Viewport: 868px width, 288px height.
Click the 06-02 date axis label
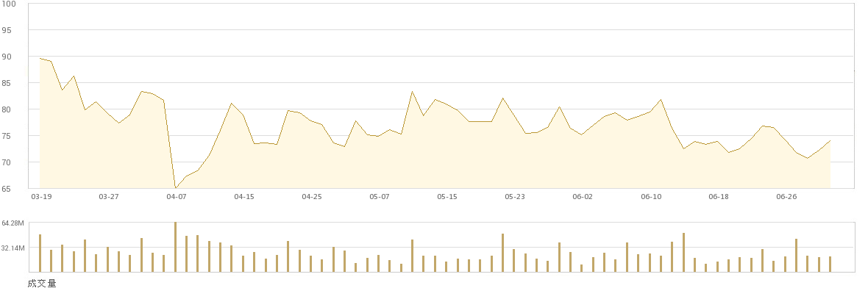583,196
